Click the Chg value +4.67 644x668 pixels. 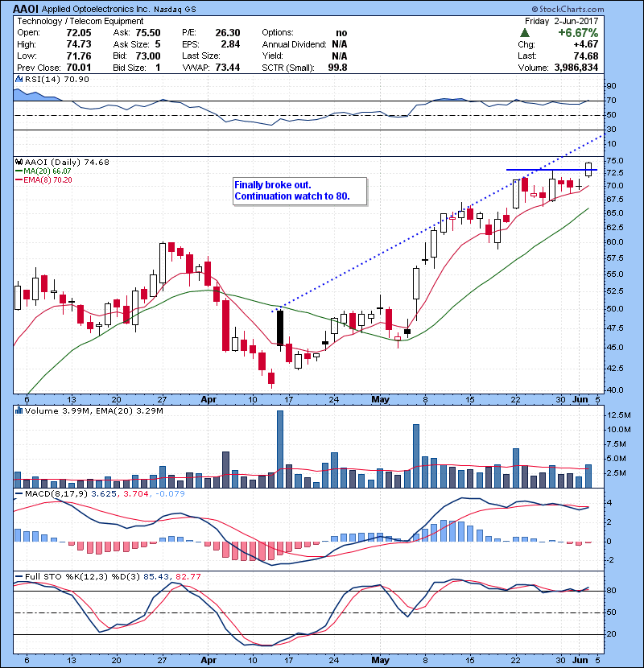click(x=585, y=44)
